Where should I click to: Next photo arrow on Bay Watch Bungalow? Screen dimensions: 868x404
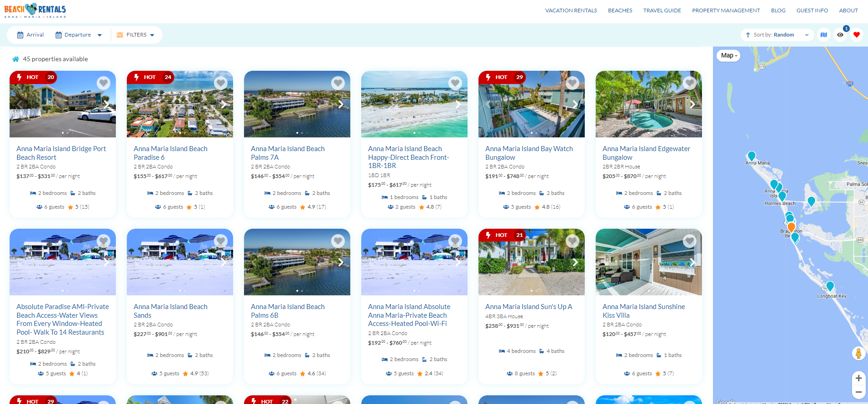pyautogui.click(x=575, y=104)
